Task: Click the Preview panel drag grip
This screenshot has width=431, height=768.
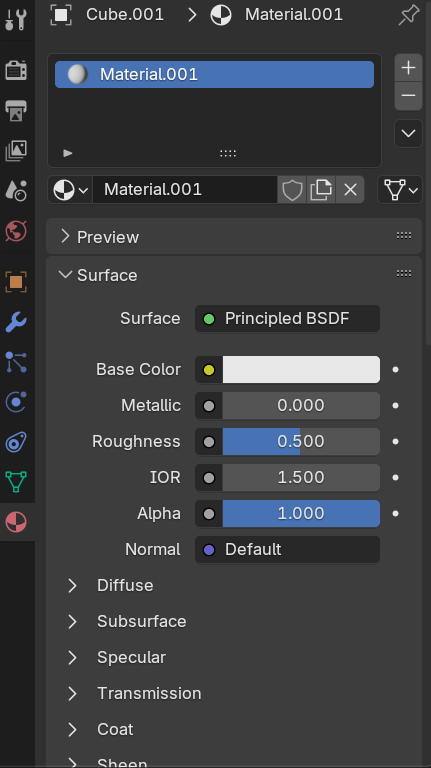Action: (404, 236)
